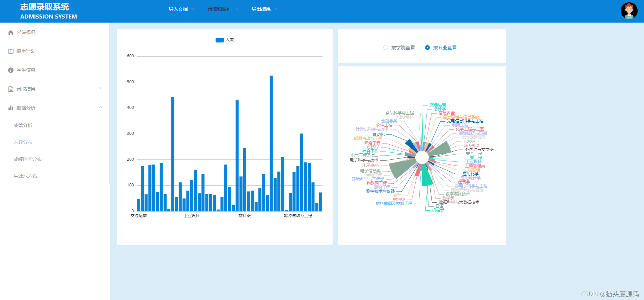
Task: Open the user avatar in the header
Action: tap(629, 11)
